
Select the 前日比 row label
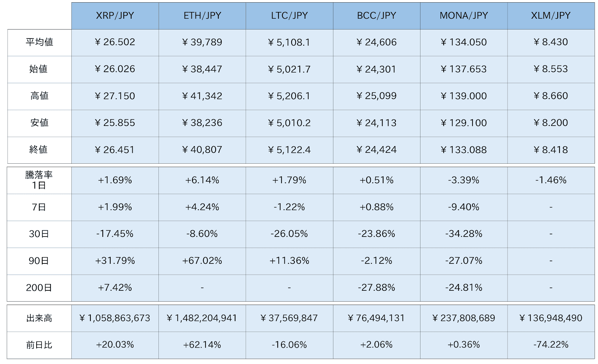39,345
